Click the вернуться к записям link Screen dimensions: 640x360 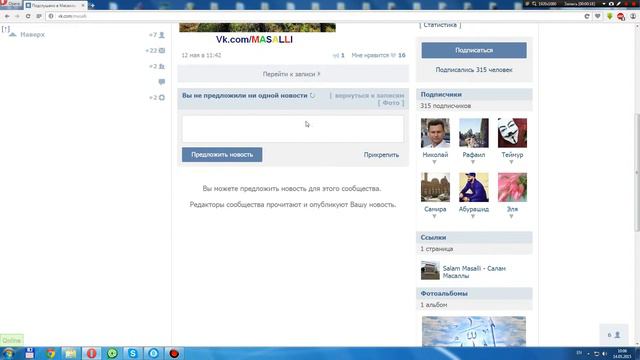[x=369, y=95]
